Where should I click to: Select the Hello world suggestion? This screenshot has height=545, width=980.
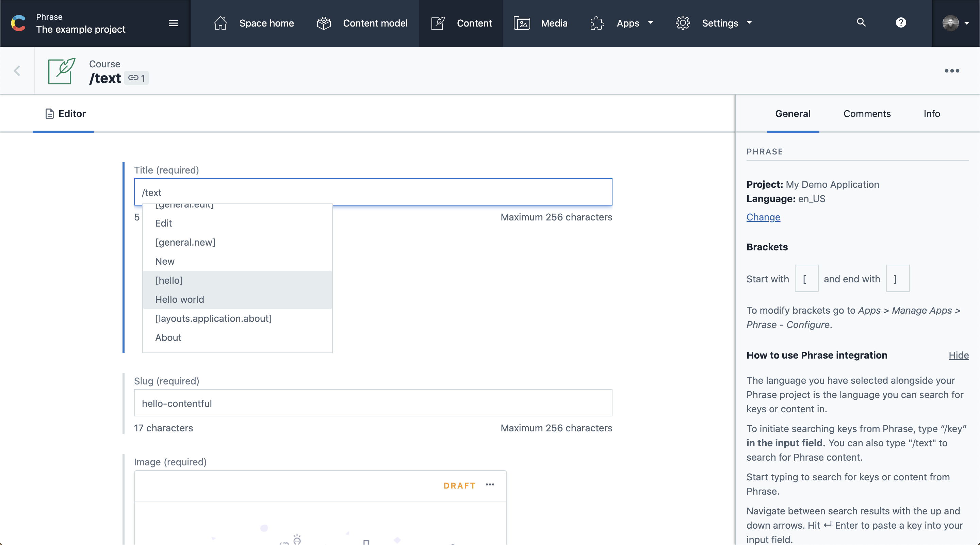tap(180, 299)
